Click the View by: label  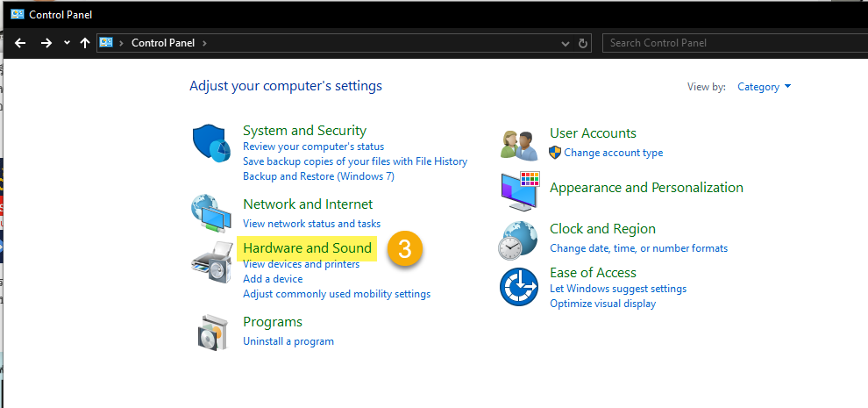[707, 87]
